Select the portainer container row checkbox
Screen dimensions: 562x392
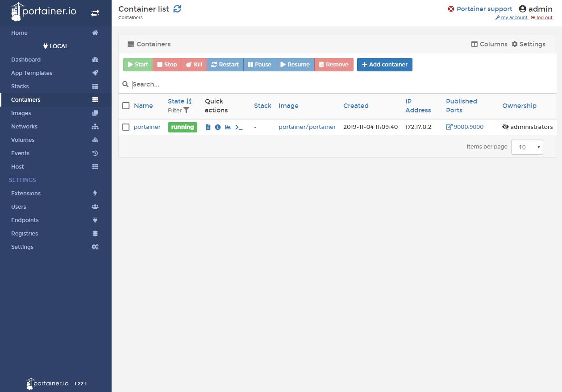coord(126,127)
